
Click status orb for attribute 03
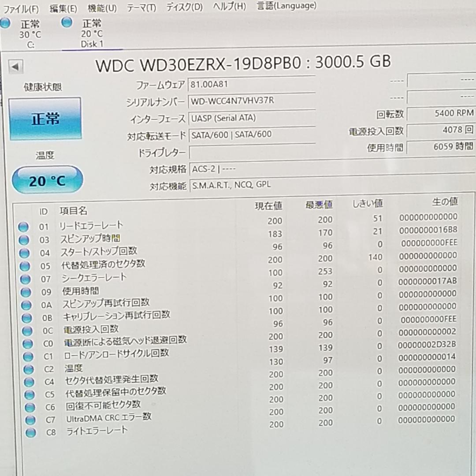pos(24,240)
